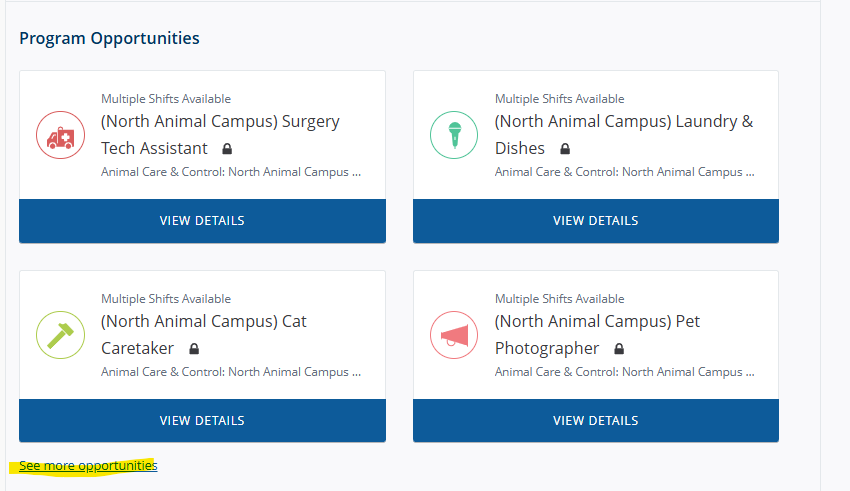Click Animal Care & Control text under Pet Photographer
The image size is (850, 491).
(621, 372)
